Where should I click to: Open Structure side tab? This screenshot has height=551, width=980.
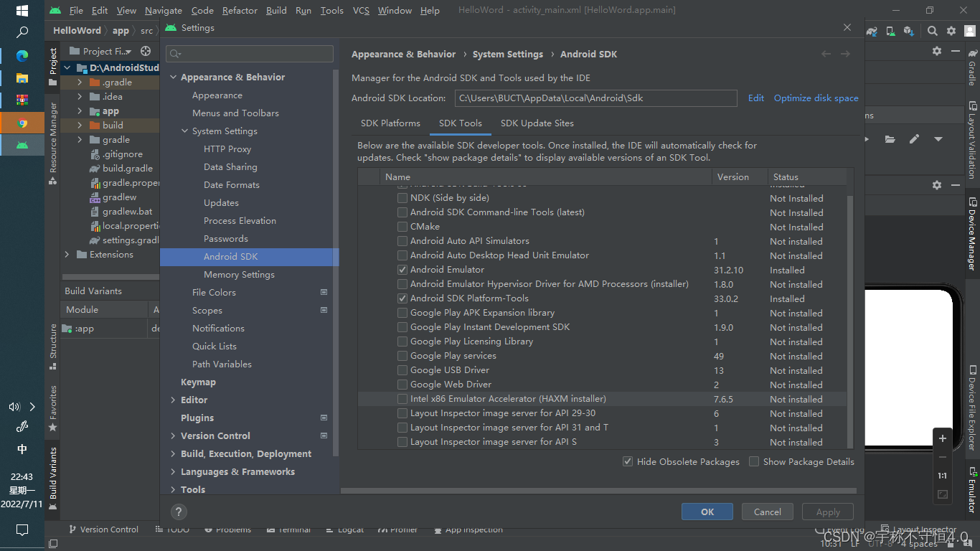tap(52, 347)
